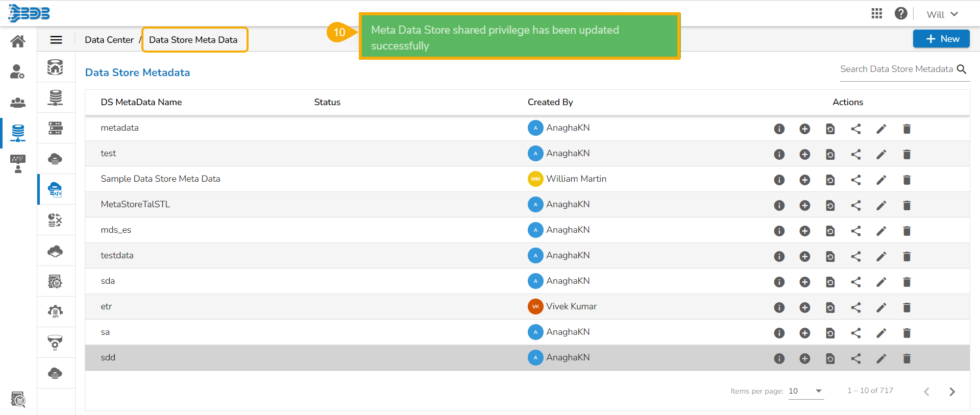Click the plus icon for mds_es row

(x=804, y=231)
